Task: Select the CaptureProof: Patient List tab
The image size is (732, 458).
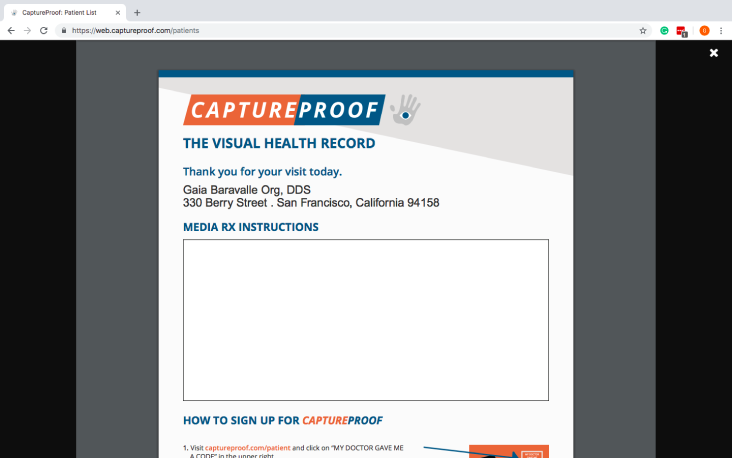Action: coord(65,13)
